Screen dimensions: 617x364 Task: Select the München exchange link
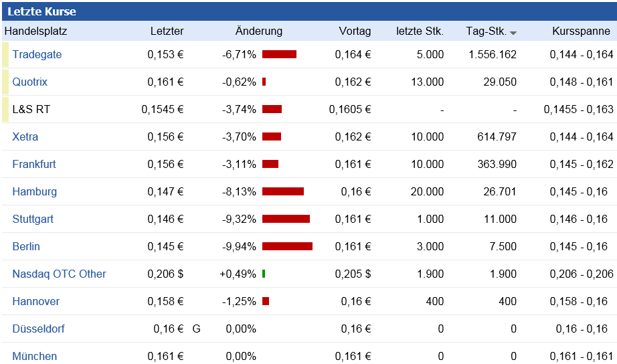tap(34, 356)
